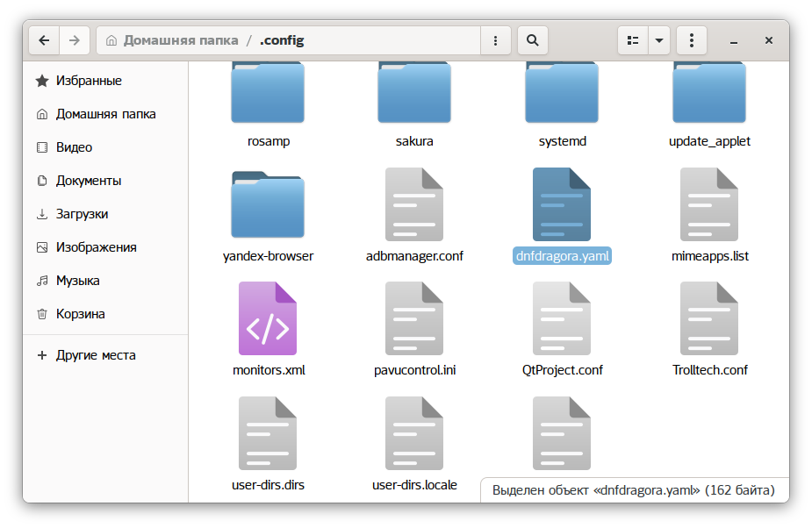Select the user-dirs.dirs file icon
Screen dimensions: 812x528
(x=268, y=433)
